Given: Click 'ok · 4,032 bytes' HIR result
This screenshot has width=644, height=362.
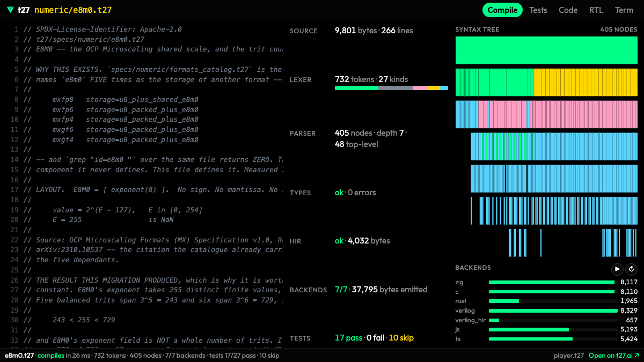Looking at the screenshot, I should pos(362,241).
